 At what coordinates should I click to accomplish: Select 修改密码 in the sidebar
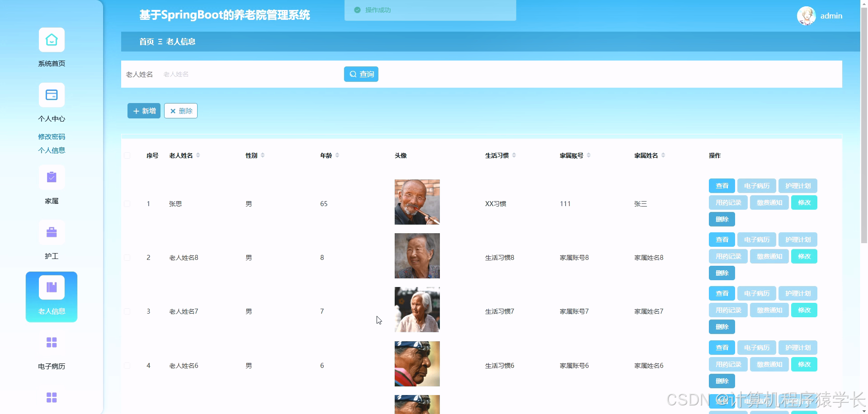pyautogui.click(x=51, y=136)
